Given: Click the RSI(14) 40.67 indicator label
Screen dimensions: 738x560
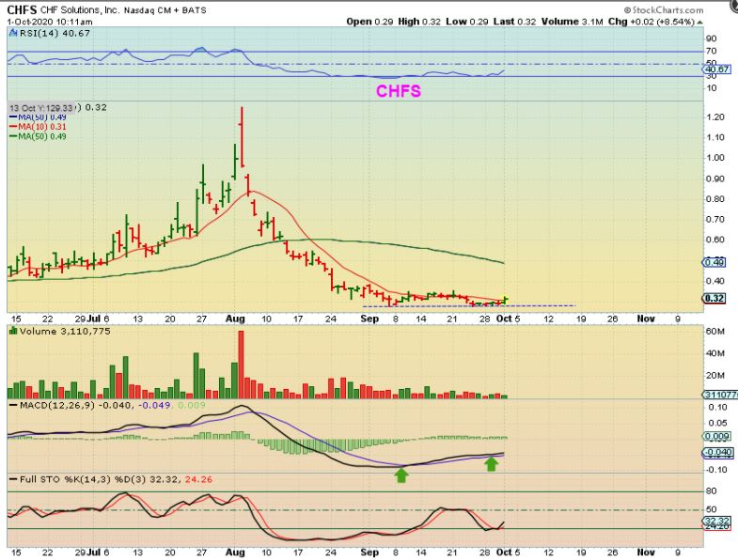Looking at the screenshot, I should [55, 34].
